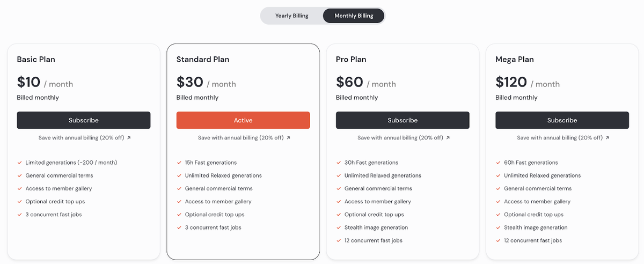The width and height of the screenshot is (644, 264).
Task: Click checkmark beside Pro Stealth image generation
Action: coord(339,228)
